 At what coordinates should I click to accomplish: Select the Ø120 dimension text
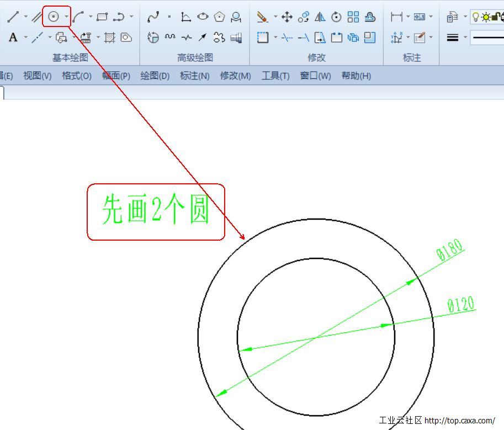[461, 304]
